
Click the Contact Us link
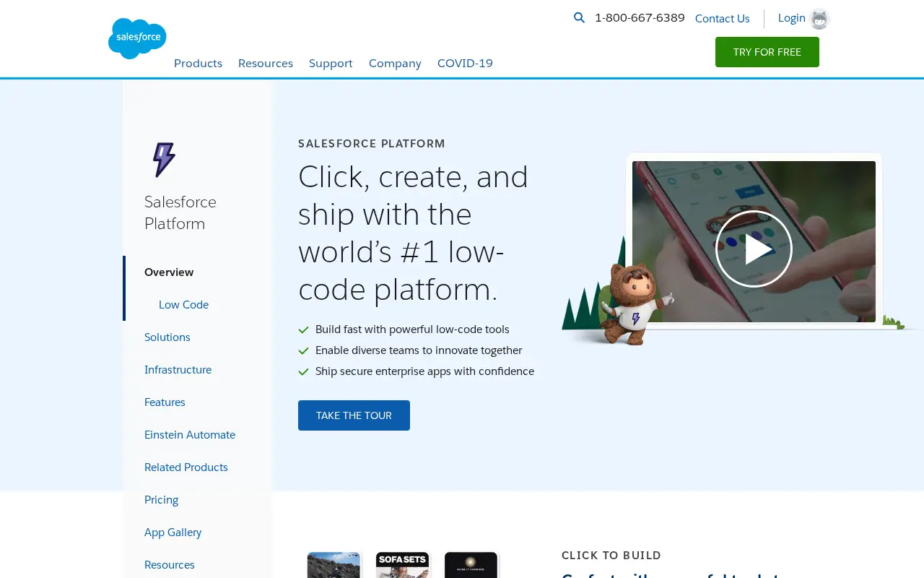[722, 19]
